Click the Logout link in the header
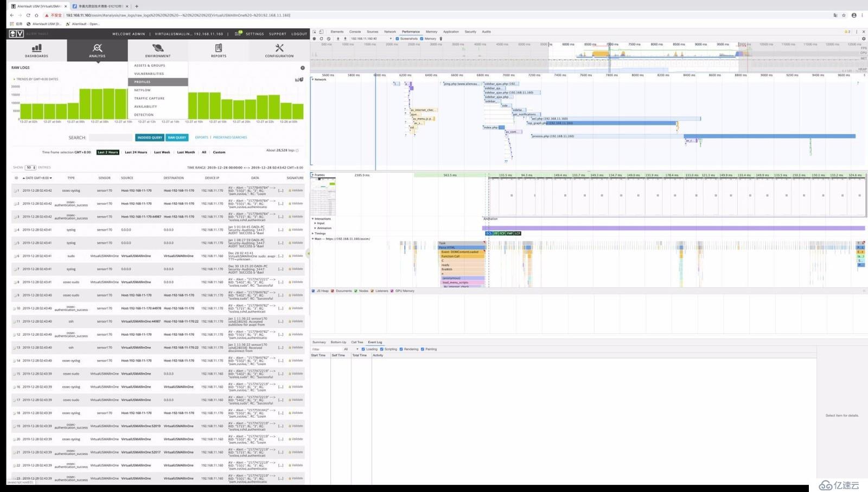The image size is (868, 492). pyautogui.click(x=299, y=34)
